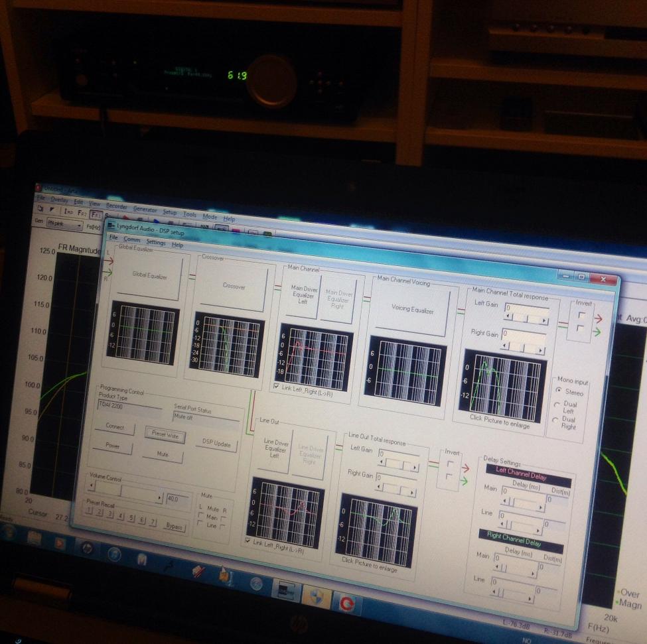The height and width of the screenshot is (644, 647).
Task: Open the Comm menu in DSP setup
Action: (131, 239)
